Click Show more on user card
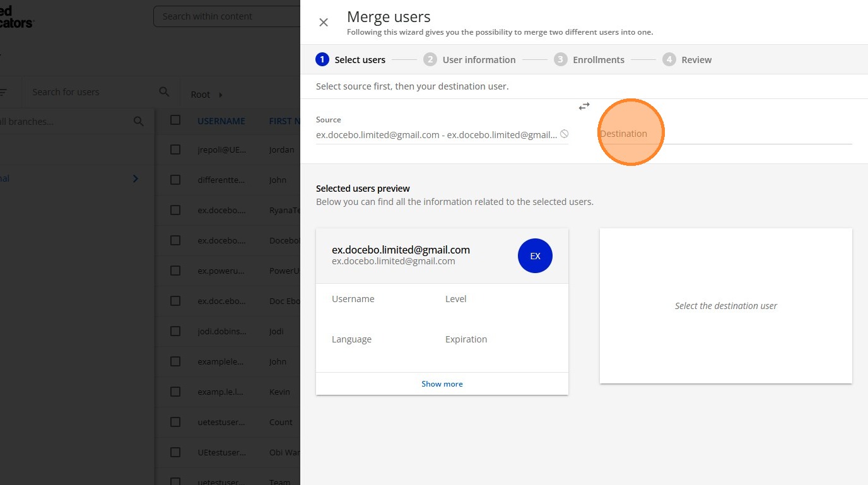 (442, 383)
